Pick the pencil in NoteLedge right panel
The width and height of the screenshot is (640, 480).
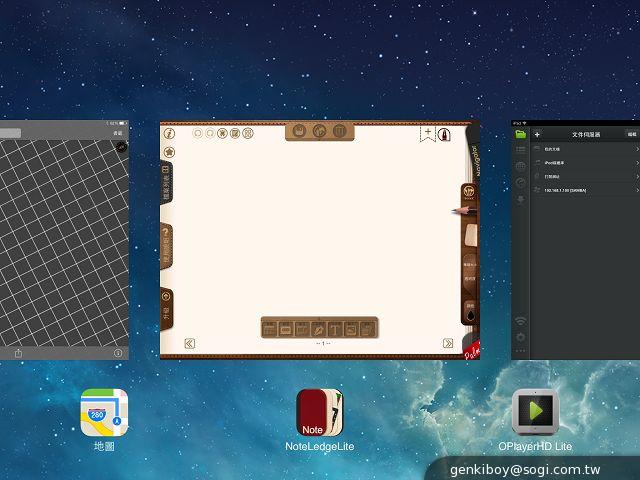pos(465,211)
